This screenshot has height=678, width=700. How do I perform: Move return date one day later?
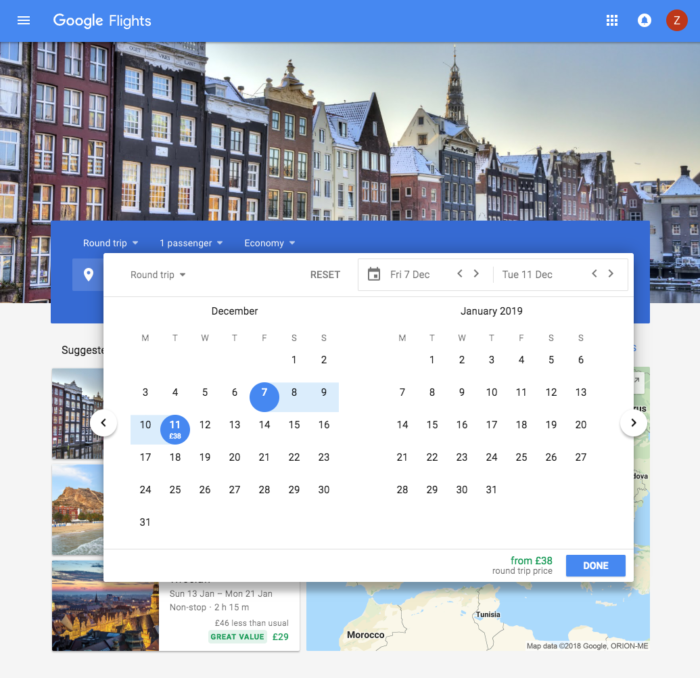tap(611, 274)
